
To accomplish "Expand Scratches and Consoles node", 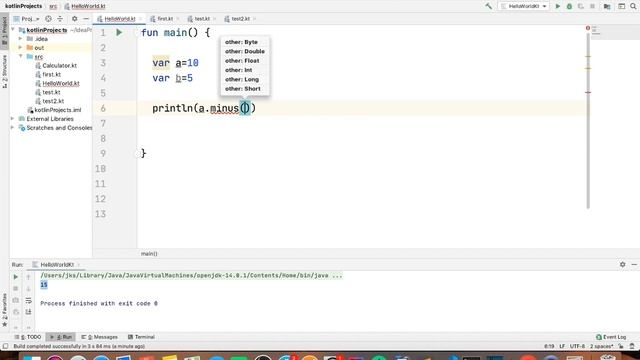I will click(x=13, y=128).
